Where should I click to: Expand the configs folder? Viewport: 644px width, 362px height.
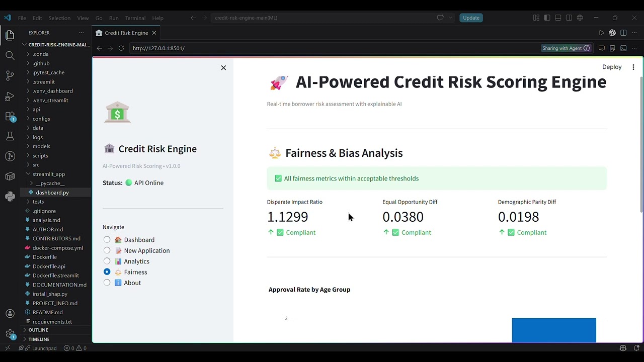click(55, 119)
